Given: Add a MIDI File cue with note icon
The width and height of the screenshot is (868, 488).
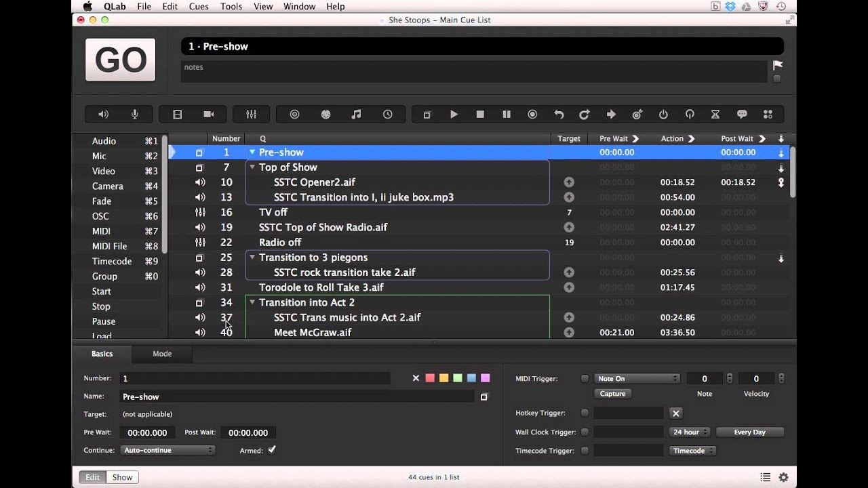Looking at the screenshot, I should (x=356, y=115).
